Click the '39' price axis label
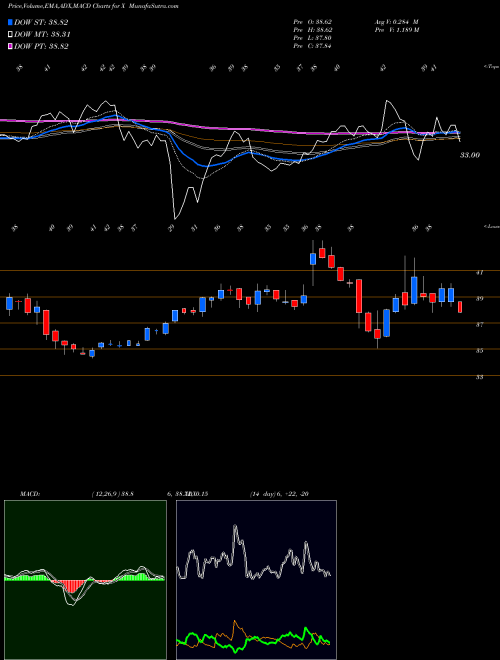 [479, 299]
